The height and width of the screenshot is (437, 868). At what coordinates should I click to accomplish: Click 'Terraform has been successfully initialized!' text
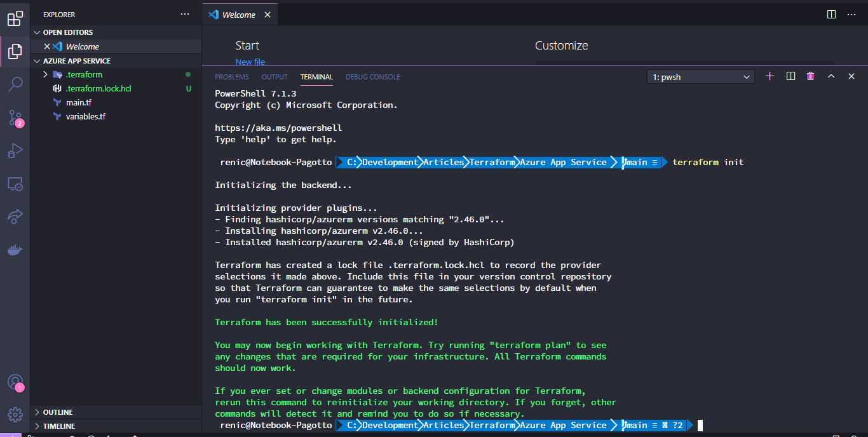pyautogui.click(x=327, y=322)
